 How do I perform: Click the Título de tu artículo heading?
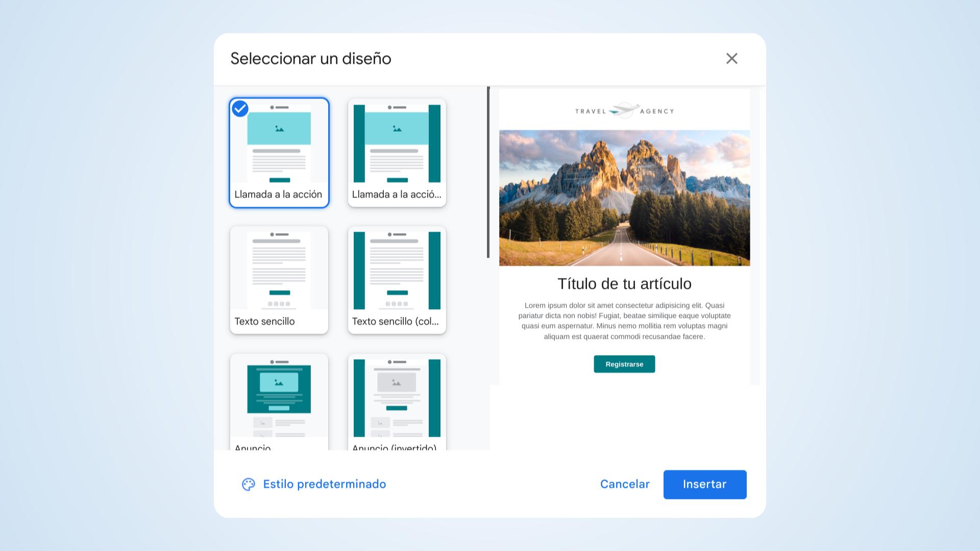pyautogui.click(x=625, y=284)
